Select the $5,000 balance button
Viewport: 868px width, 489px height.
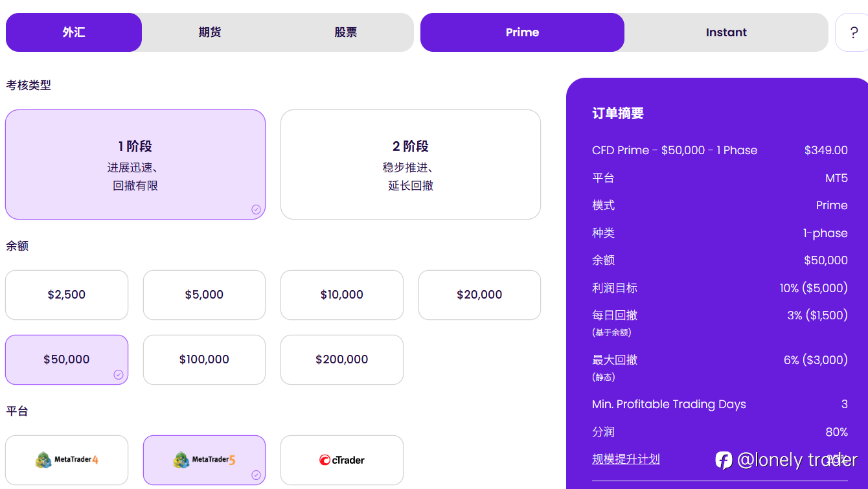(204, 295)
